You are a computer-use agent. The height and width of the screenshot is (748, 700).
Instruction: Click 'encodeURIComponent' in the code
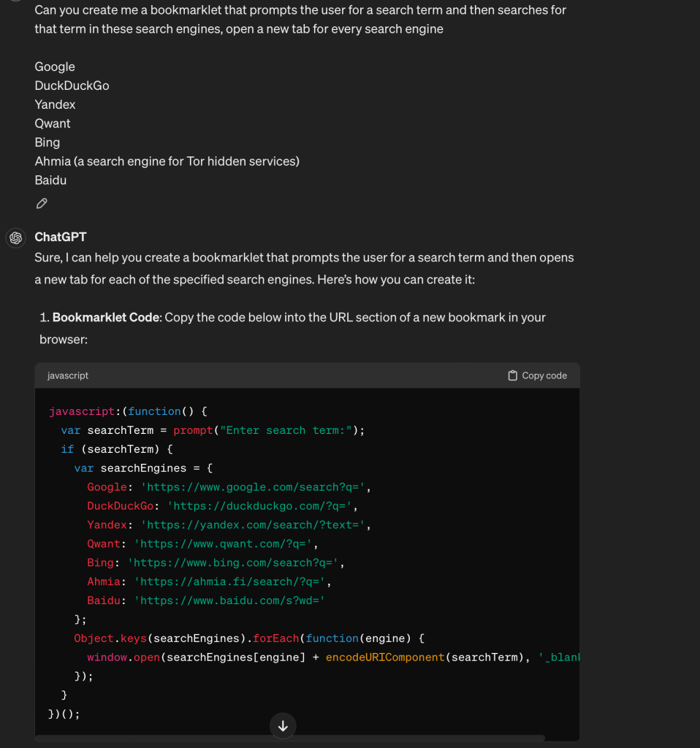385,657
